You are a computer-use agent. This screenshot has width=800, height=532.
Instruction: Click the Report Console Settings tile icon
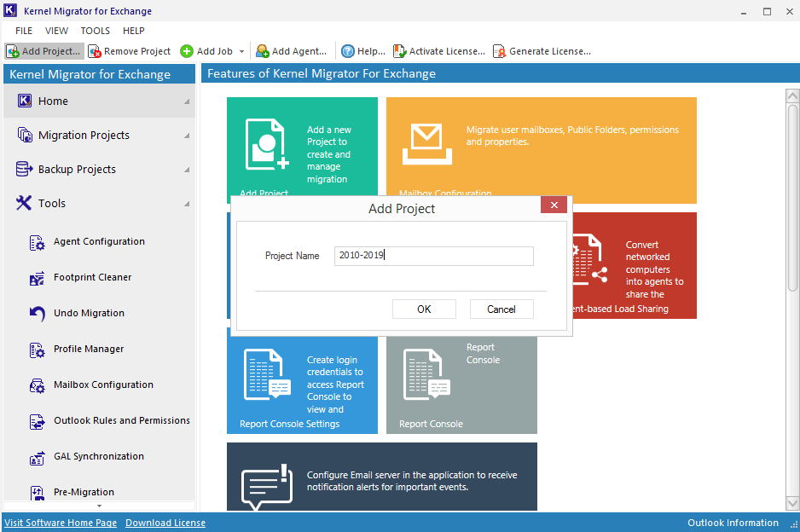click(267, 374)
